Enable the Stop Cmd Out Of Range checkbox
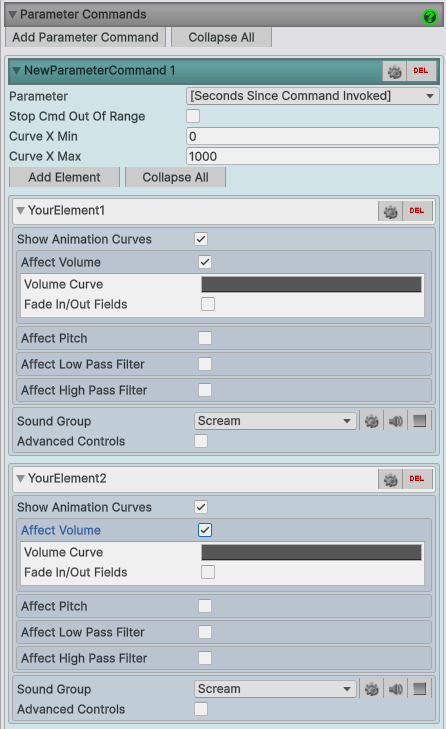 [x=193, y=116]
